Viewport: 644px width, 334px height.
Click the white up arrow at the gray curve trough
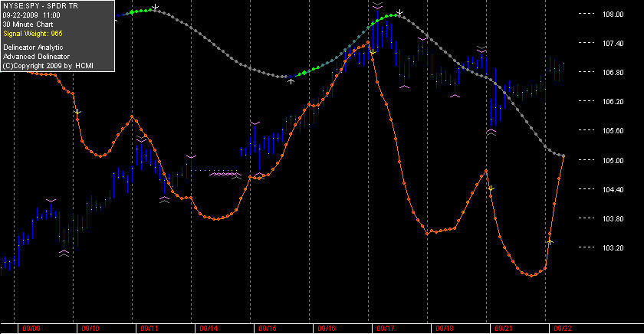[291, 81]
